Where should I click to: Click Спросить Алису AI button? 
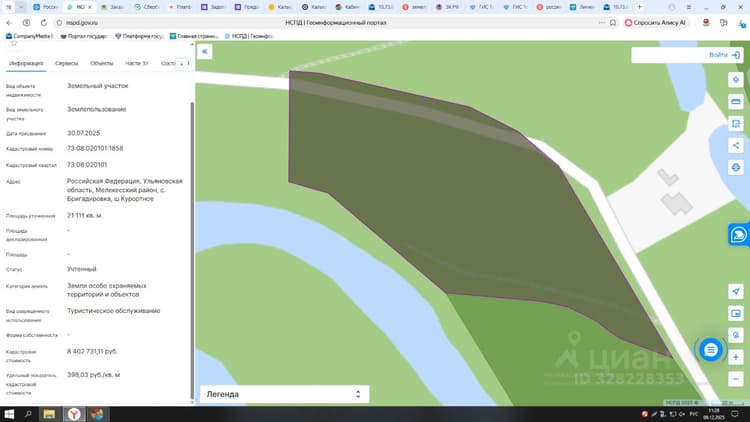pos(655,22)
